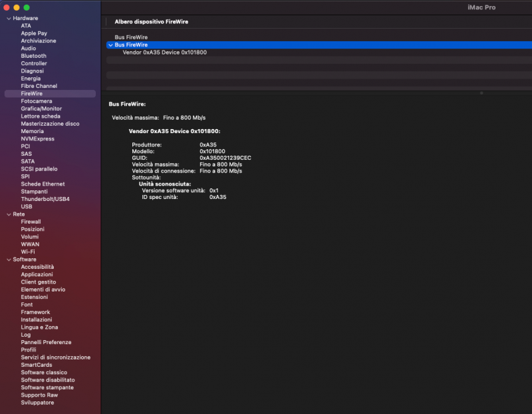Collapse the selected Bus FireWire row chevron
532x414 pixels.
coord(110,45)
